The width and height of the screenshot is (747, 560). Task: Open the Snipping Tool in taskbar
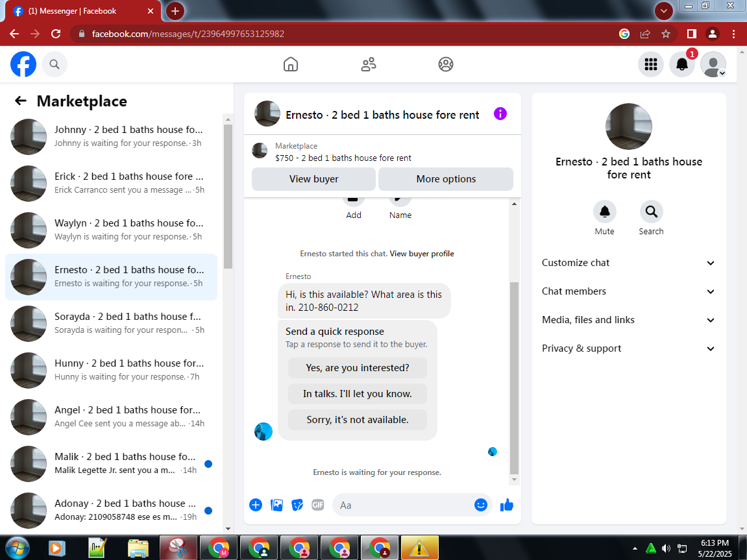[178, 548]
